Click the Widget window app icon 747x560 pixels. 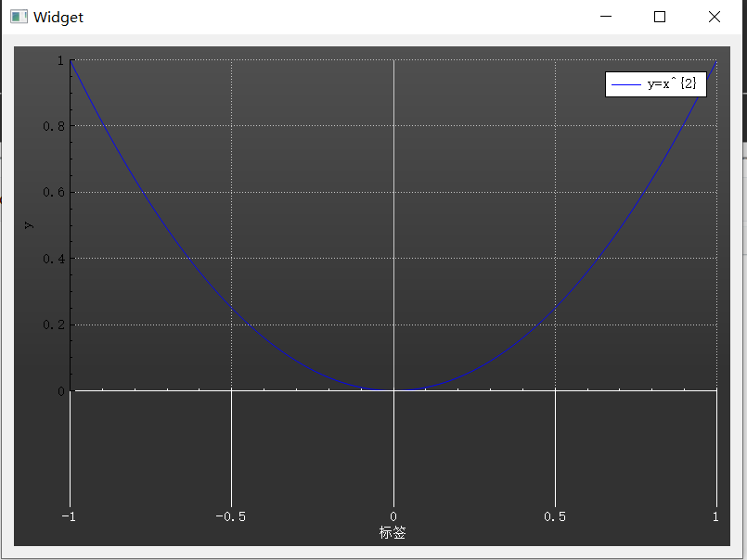point(19,17)
